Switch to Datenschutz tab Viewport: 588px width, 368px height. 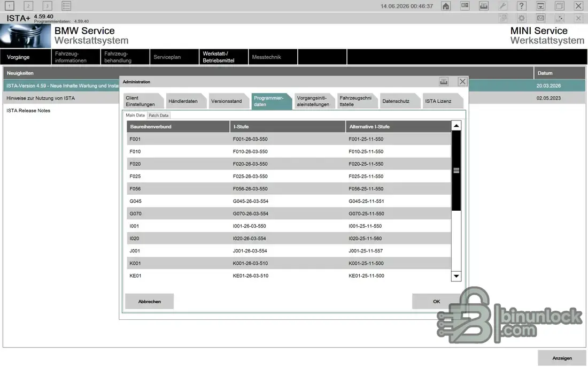coord(400,101)
